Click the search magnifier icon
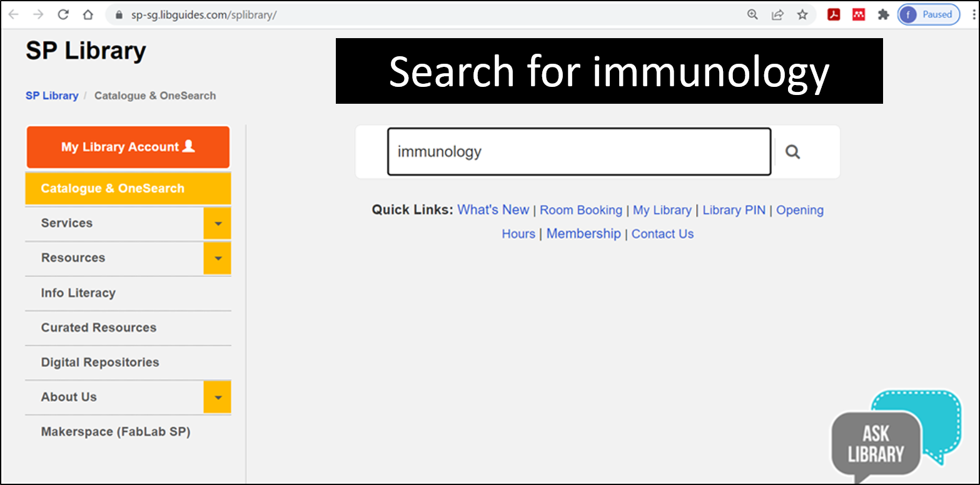 tap(792, 151)
